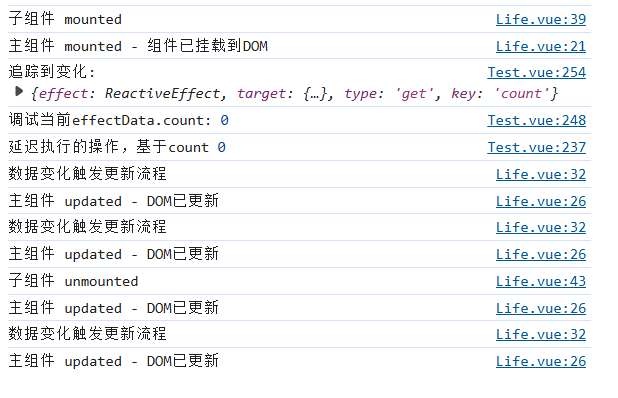The image size is (618, 398).
Task: Open source link Test.vue:237
Action: [x=537, y=147]
